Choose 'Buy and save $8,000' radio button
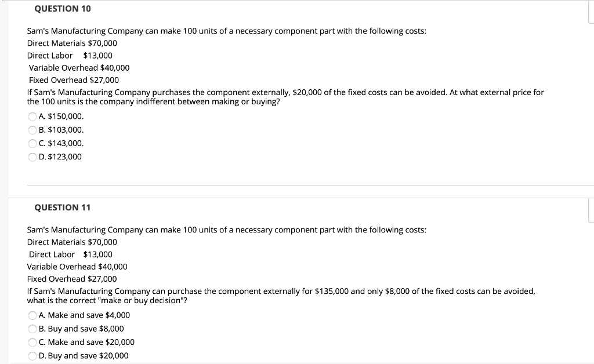The width and height of the screenshot is (594, 364). (x=32, y=329)
